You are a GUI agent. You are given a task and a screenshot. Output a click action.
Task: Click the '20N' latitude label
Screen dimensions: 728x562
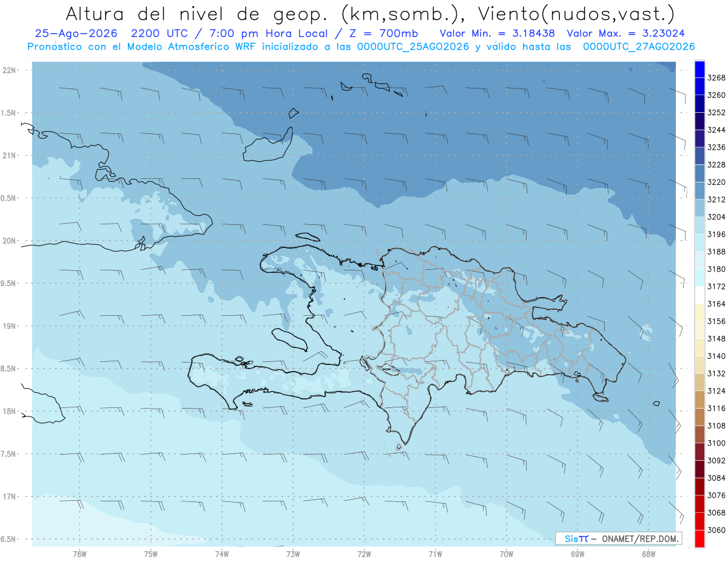click(8, 241)
